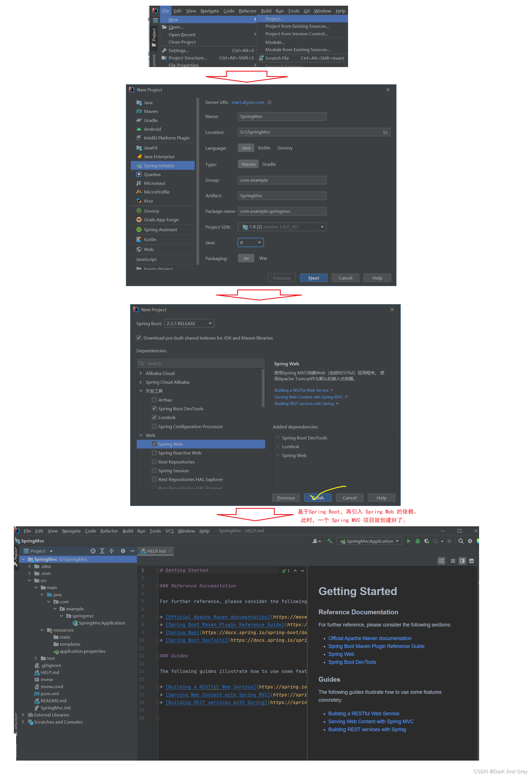532x777 pixels.
Task: Open the Spring Boot version dropdown
Action: pos(189,323)
